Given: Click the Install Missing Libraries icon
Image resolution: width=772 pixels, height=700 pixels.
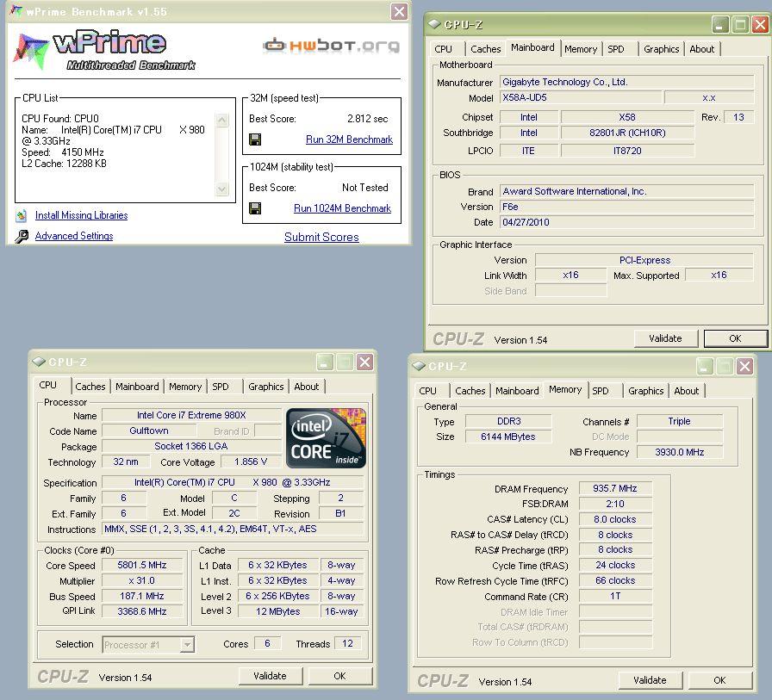Looking at the screenshot, I should click(x=22, y=215).
